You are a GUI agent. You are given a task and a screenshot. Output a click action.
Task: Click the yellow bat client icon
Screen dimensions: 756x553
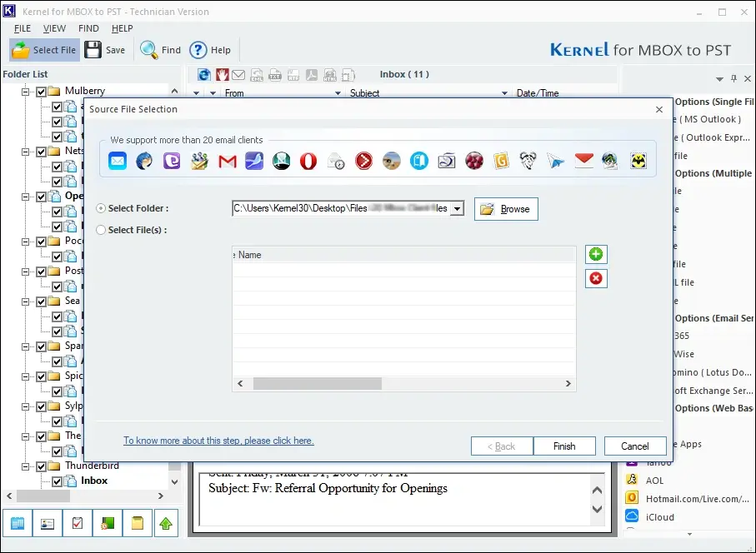tap(638, 161)
